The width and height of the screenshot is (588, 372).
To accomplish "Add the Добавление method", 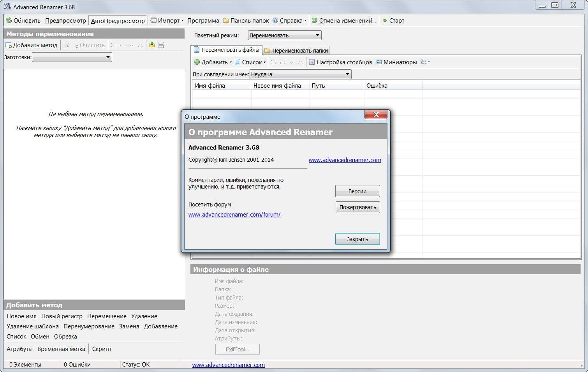I will [x=161, y=326].
